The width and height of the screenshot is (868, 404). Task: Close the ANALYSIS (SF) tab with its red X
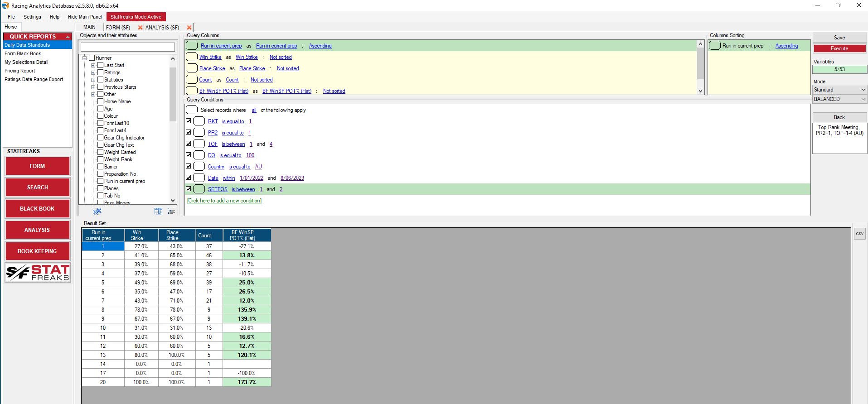(189, 28)
